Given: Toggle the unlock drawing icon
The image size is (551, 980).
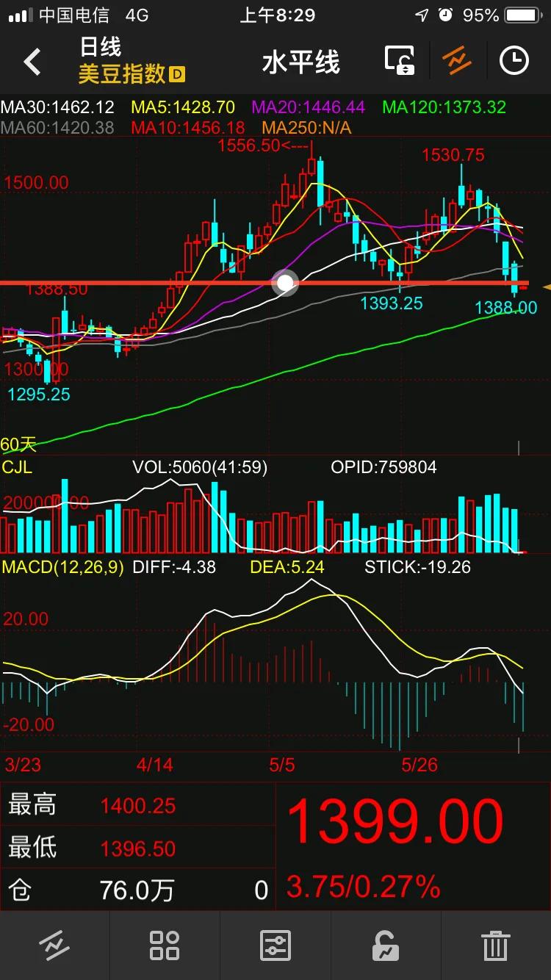Looking at the screenshot, I should tap(386, 945).
